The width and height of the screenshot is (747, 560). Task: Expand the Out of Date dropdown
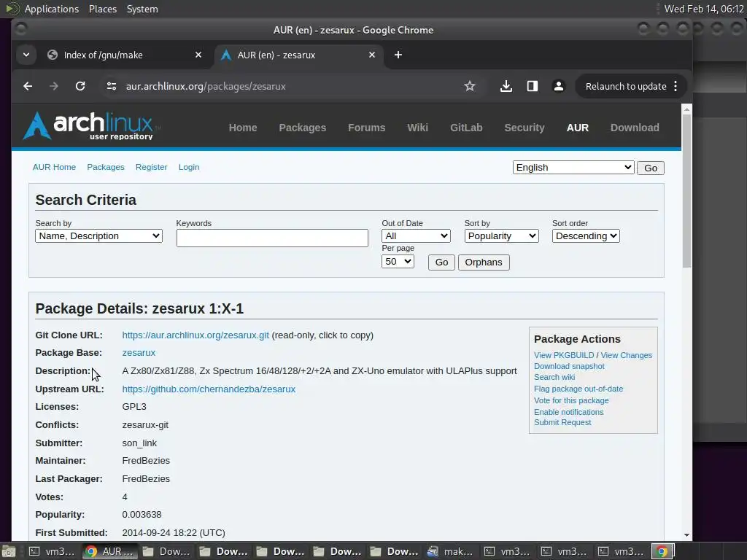pos(416,236)
